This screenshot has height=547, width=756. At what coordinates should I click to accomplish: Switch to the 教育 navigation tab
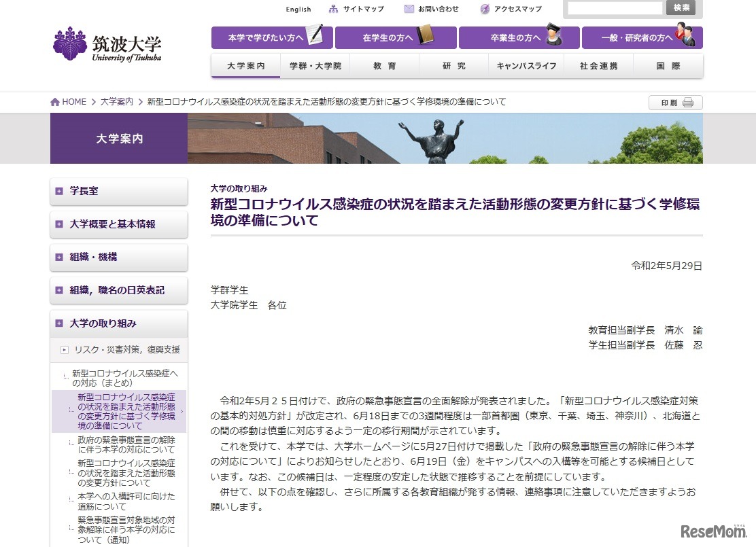385,66
